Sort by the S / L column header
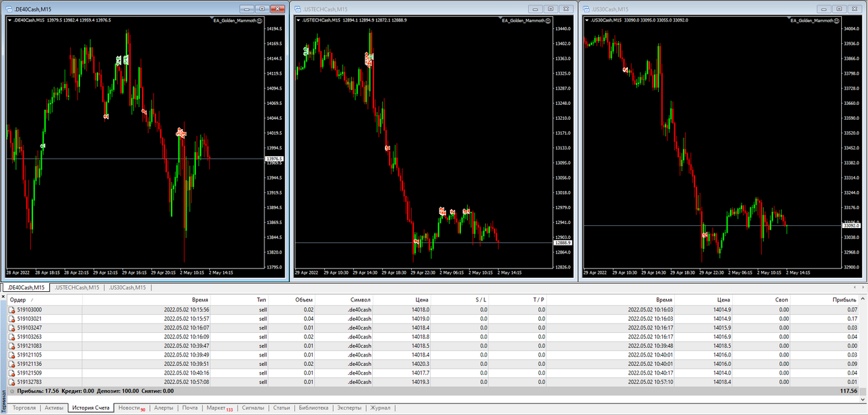The height and width of the screenshot is (415, 868). pyautogui.click(x=481, y=299)
